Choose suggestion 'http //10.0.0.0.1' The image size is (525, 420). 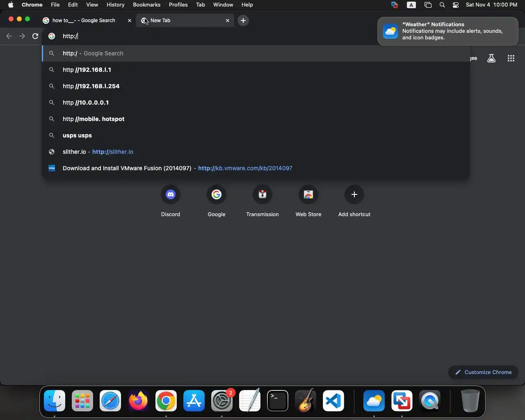(256, 103)
